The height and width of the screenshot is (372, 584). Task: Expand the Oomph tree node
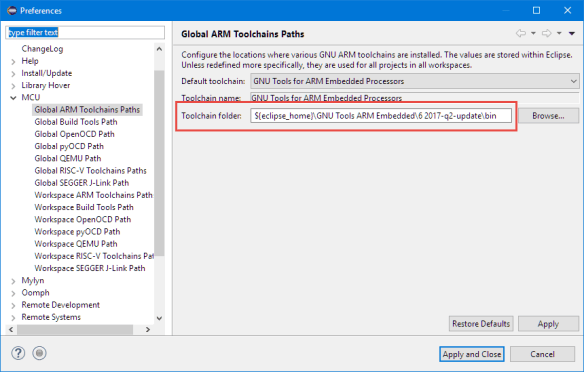coord(13,293)
